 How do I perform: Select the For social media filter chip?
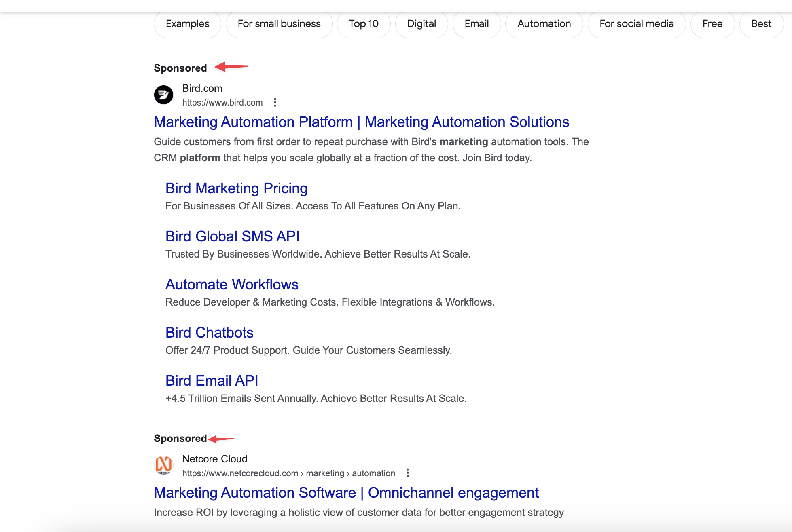point(637,24)
